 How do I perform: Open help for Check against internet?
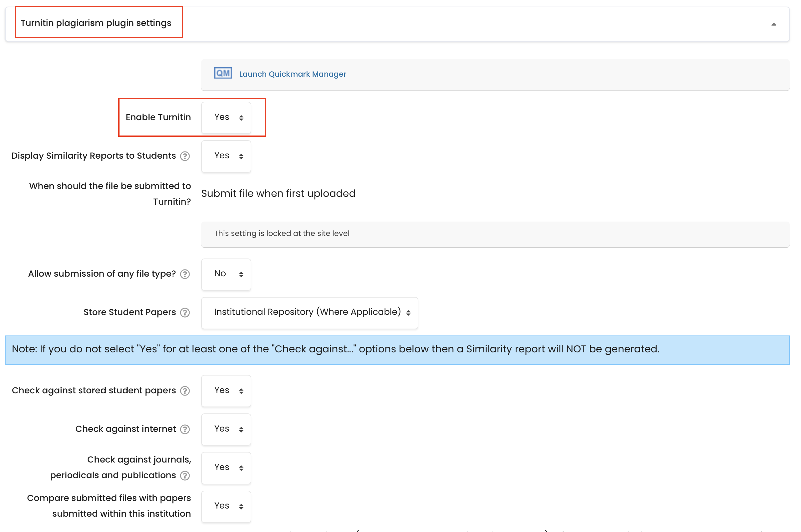click(185, 429)
